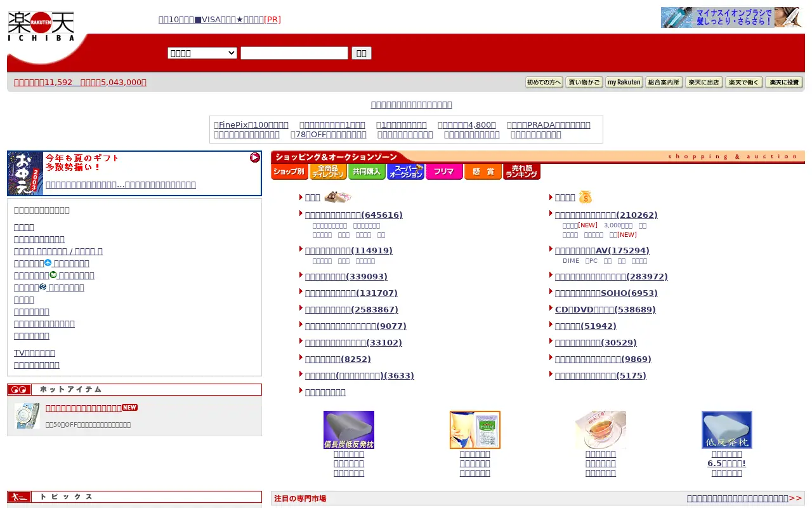This screenshot has width=812, height=508.
Task: Click the 楽天に投資 button
Action: click(x=784, y=82)
